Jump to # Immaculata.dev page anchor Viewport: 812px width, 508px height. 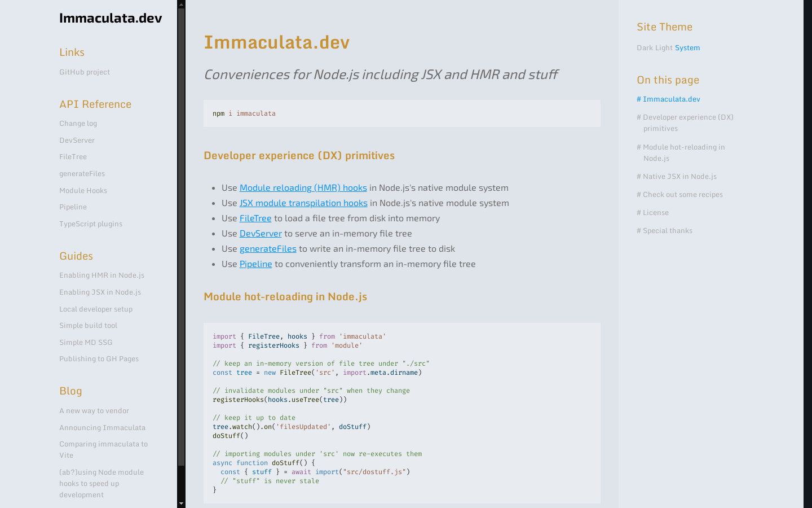669,99
